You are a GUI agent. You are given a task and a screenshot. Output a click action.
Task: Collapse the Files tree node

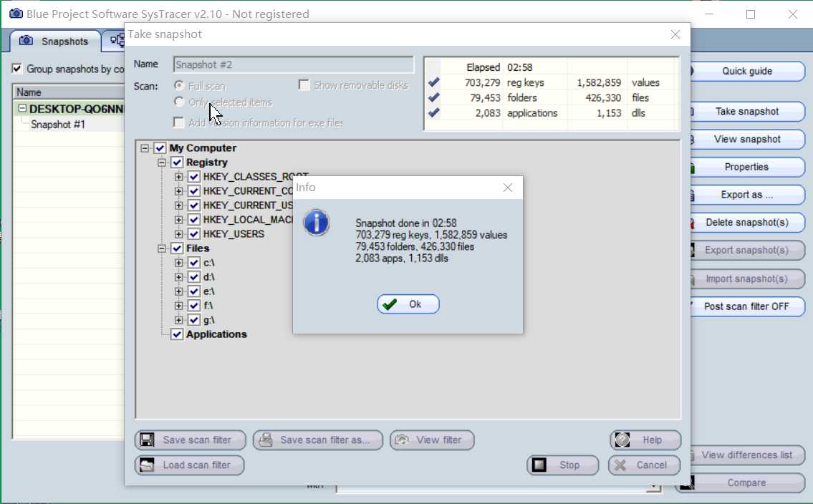162,248
